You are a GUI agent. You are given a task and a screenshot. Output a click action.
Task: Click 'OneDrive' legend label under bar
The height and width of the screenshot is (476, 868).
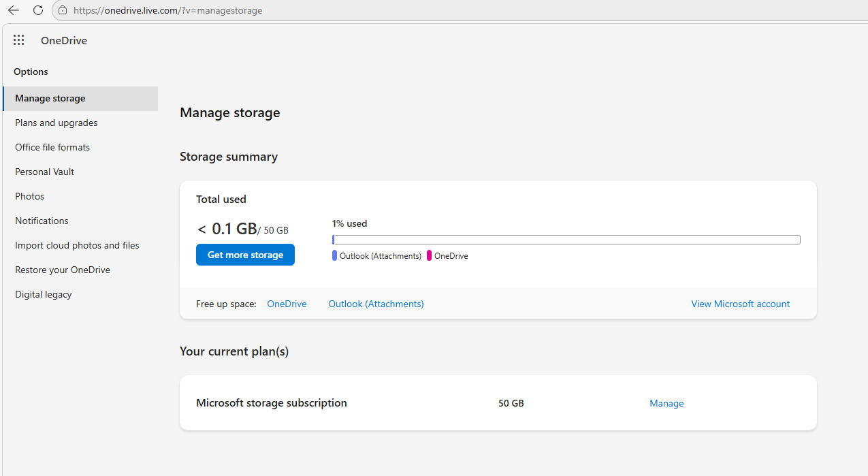coord(451,256)
